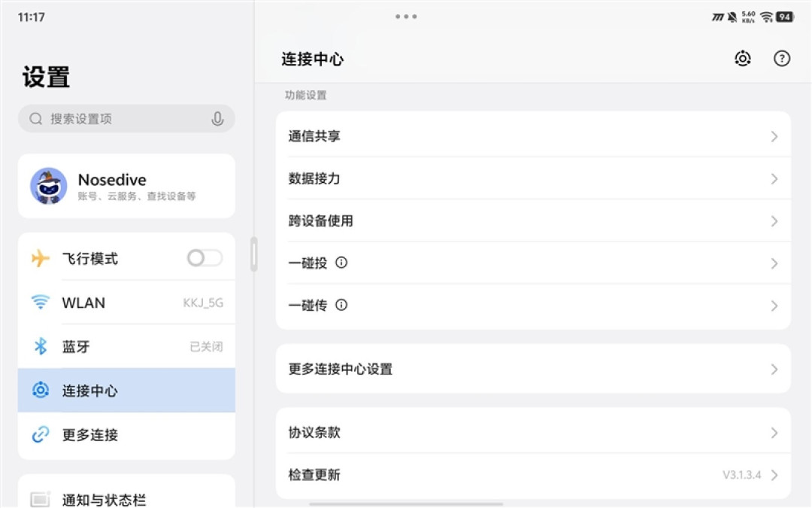812x508 pixels.
Task: Open the 一碰传 row chevron
Action: [774, 306]
